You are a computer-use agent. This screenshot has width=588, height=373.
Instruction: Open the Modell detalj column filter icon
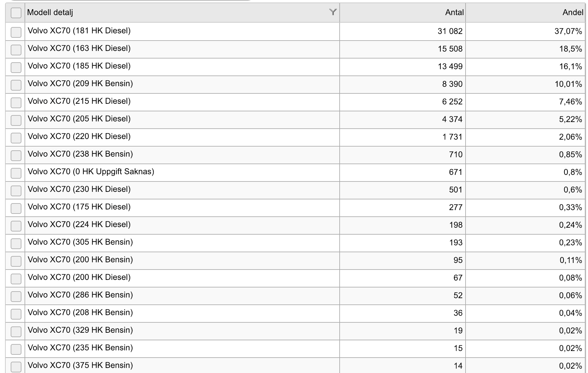(333, 12)
